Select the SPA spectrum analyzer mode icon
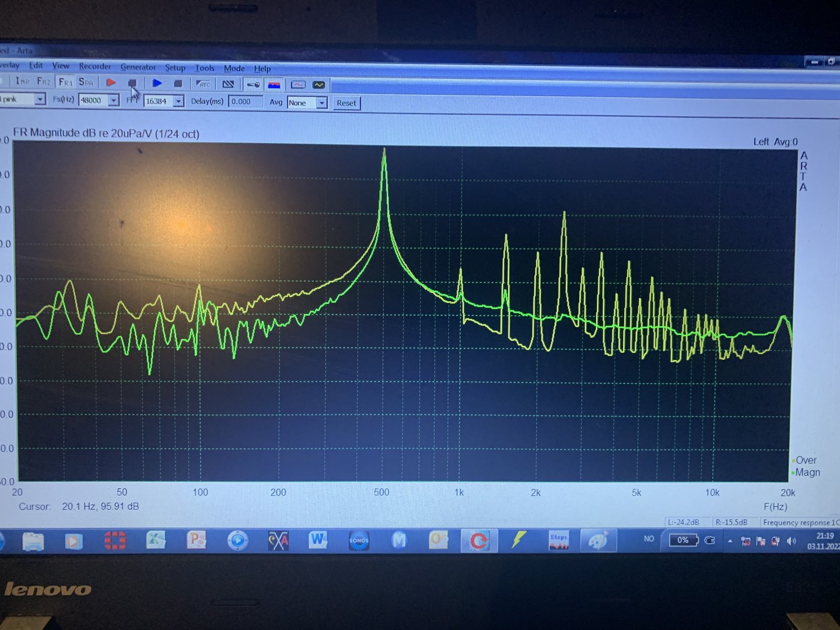 pyautogui.click(x=86, y=82)
